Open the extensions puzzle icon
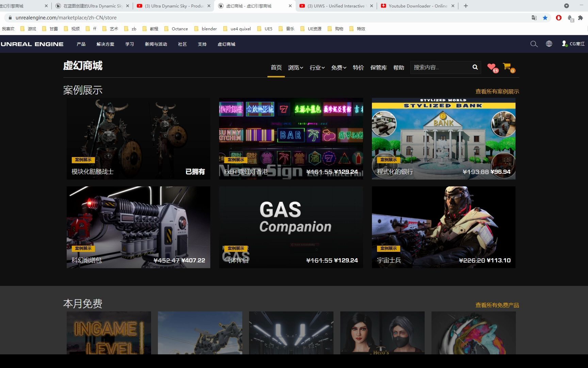Viewport: 588px width, 368px height. coord(581,18)
